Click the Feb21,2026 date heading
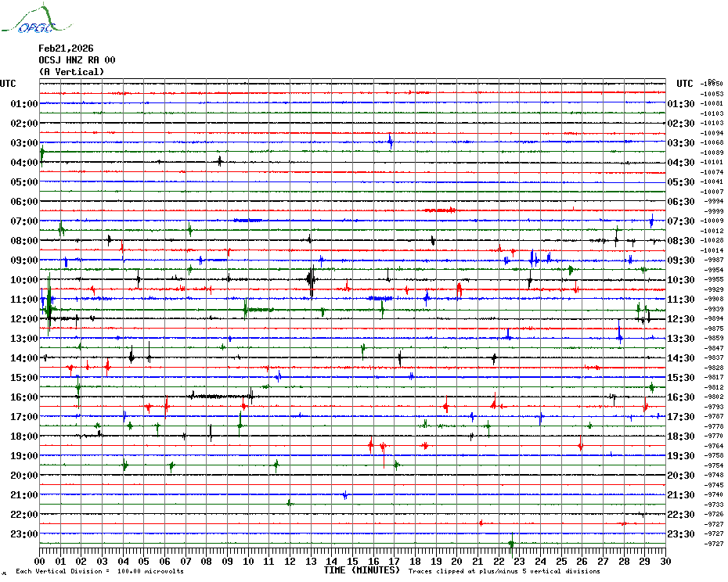 click(66, 48)
